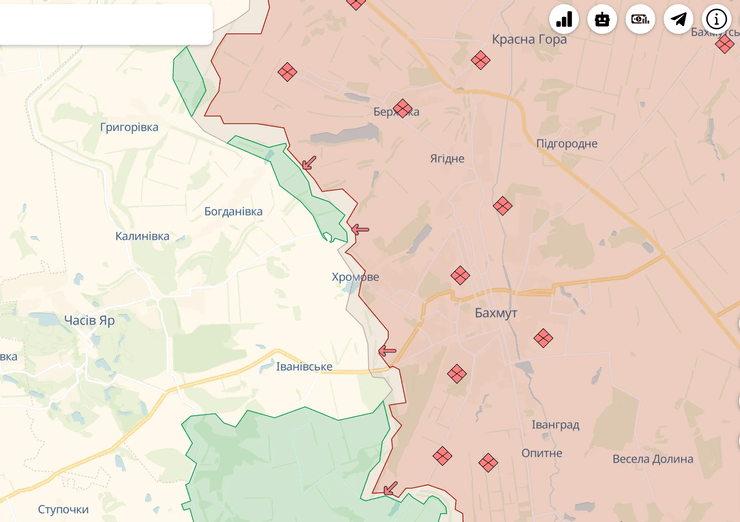
Task: Show map info via the i icon
Action: [717, 19]
